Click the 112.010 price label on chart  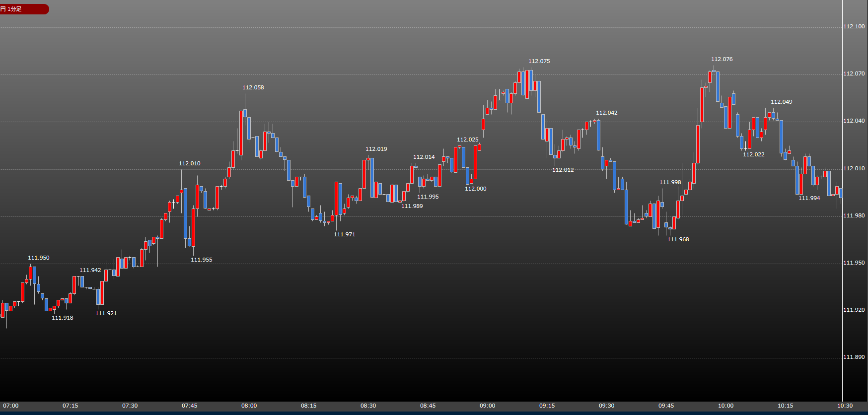coord(190,163)
